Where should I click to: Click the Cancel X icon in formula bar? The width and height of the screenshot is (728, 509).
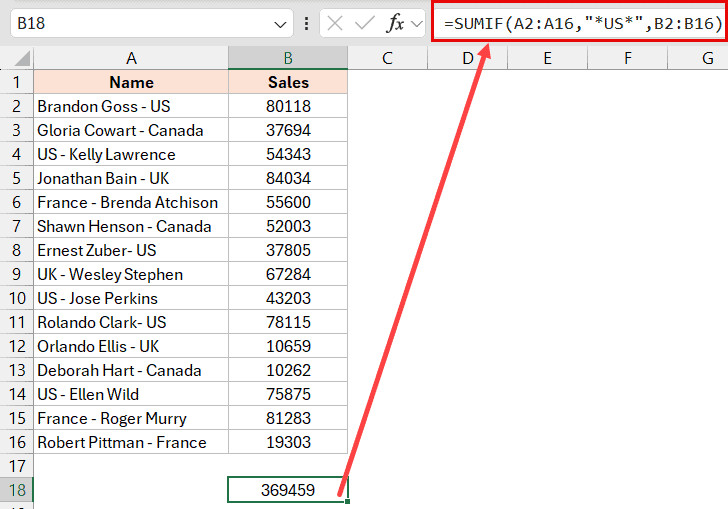(x=335, y=23)
